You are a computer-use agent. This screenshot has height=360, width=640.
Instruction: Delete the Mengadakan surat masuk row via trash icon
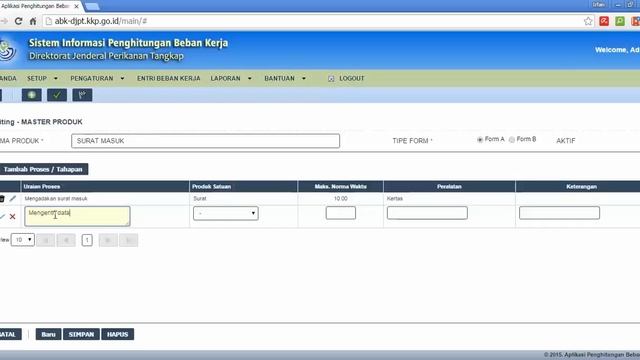(x=2, y=199)
